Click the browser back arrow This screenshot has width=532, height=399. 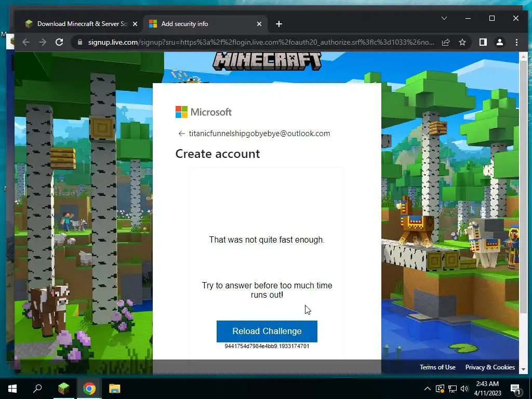point(26,42)
